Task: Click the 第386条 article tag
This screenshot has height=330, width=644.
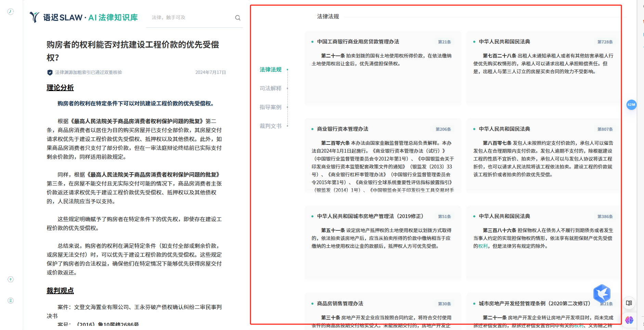Action: tap(605, 217)
